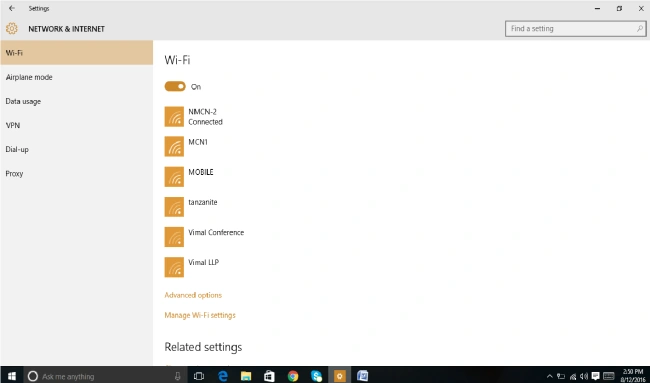Open Airplane mode settings

pyautogui.click(x=77, y=77)
